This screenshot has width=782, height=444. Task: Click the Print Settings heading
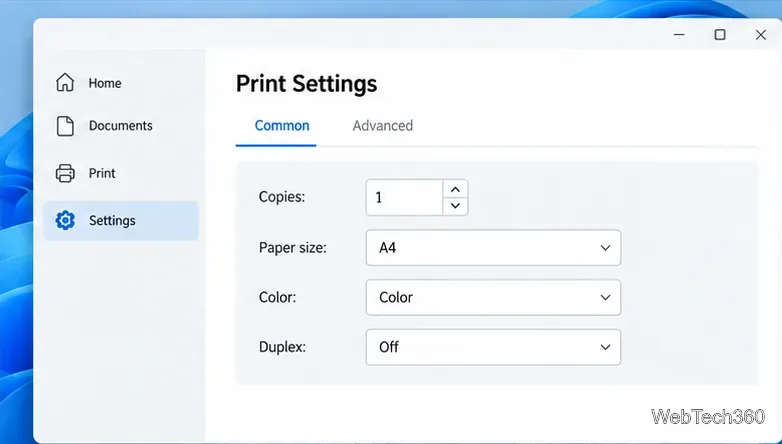pyautogui.click(x=306, y=84)
